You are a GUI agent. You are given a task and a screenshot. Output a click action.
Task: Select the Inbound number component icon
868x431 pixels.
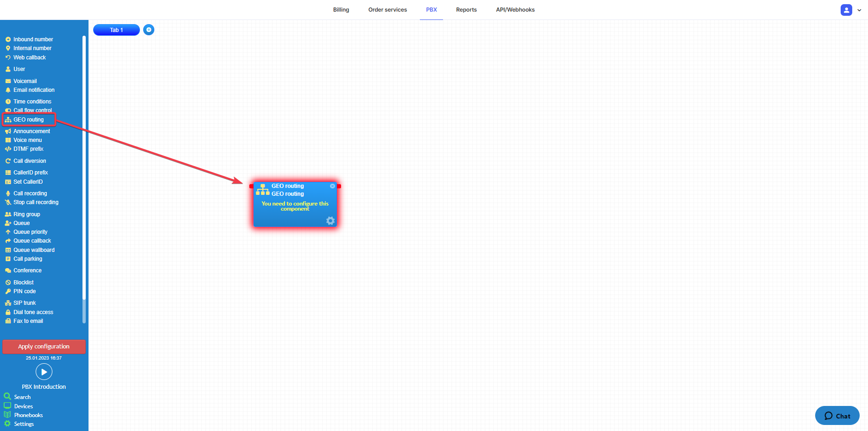(x=8, y=39)
